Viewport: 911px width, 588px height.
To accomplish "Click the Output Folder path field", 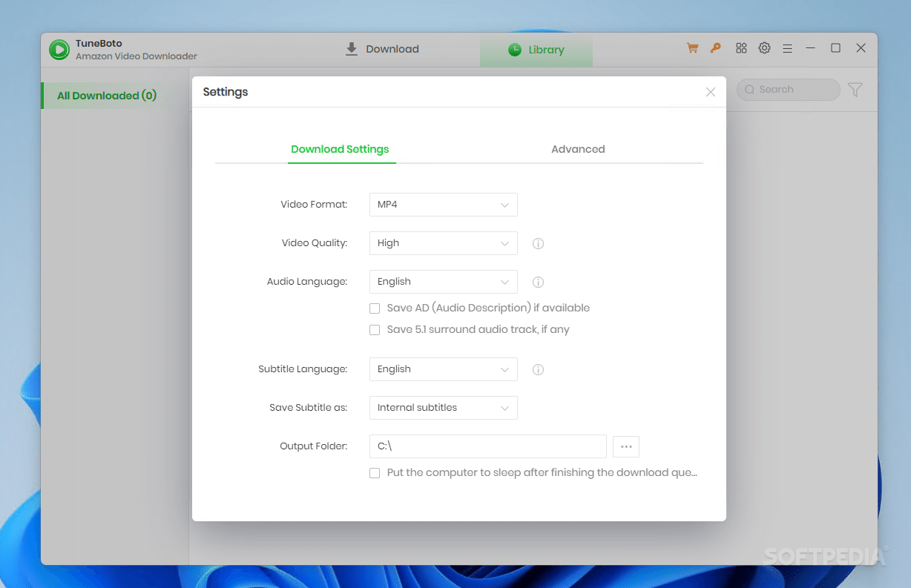I will point(488,446).
